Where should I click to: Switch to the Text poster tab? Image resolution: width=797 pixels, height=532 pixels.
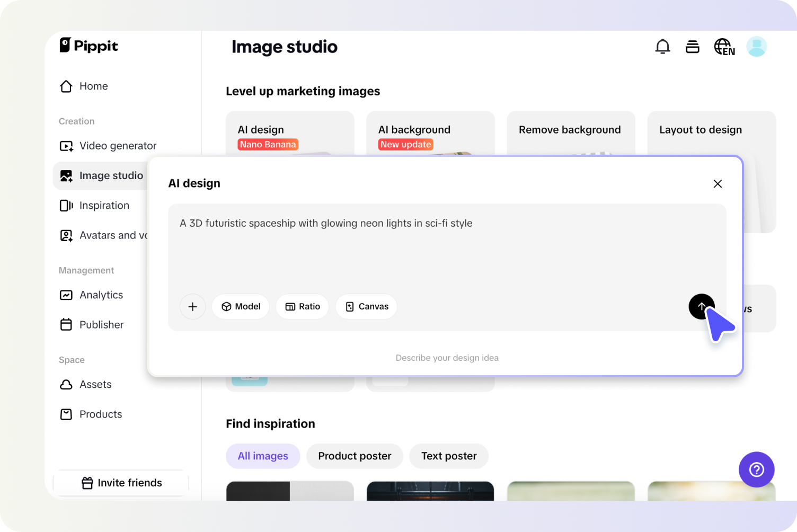click(x=449, y=456)
